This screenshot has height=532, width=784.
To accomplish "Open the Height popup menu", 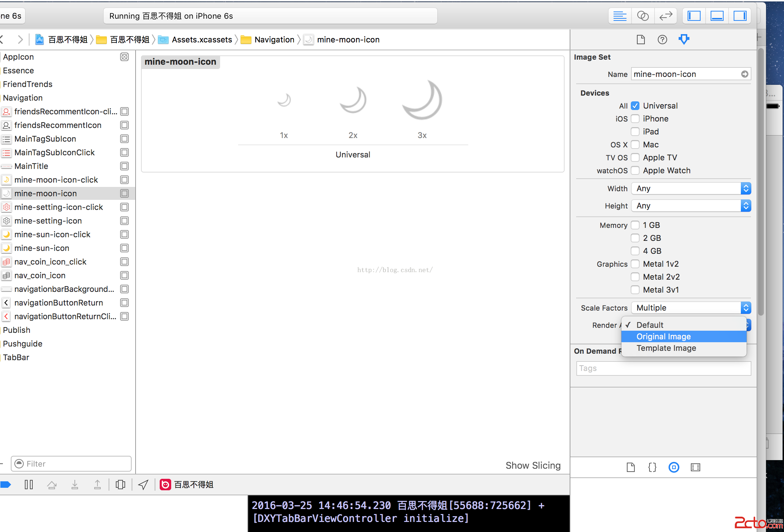I will pyautogui.click(x=690, y=206).
